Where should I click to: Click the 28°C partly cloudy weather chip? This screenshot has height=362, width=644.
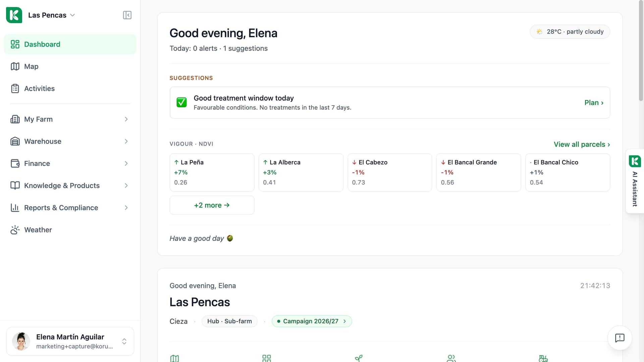570,32
